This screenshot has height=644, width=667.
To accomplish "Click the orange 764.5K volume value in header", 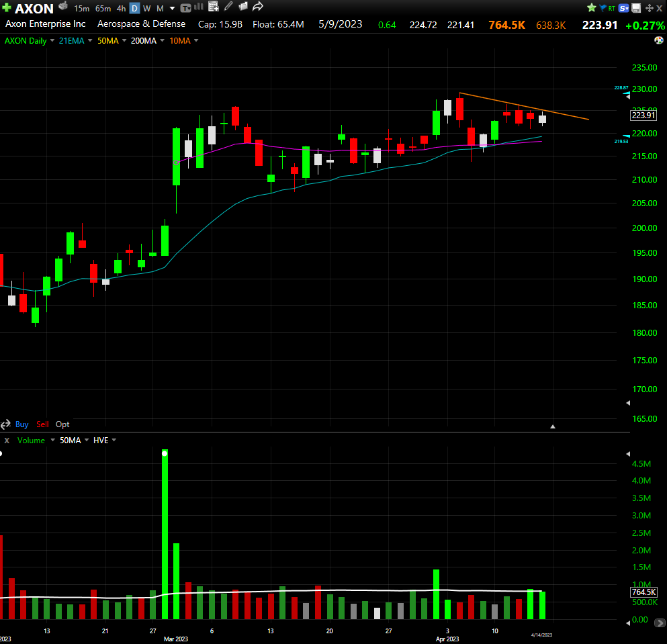I will click(506, 25).
